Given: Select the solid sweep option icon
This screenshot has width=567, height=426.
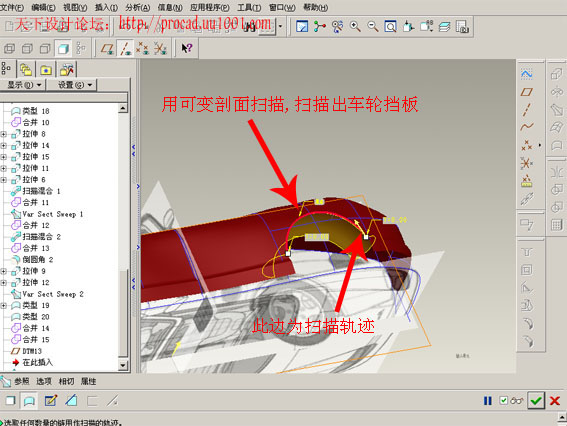Looking at the screenshot, I should point(10,401).
